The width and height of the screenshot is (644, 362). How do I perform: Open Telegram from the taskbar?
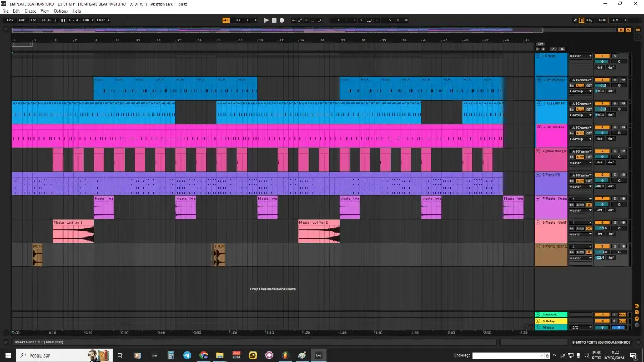pos(187,356)
